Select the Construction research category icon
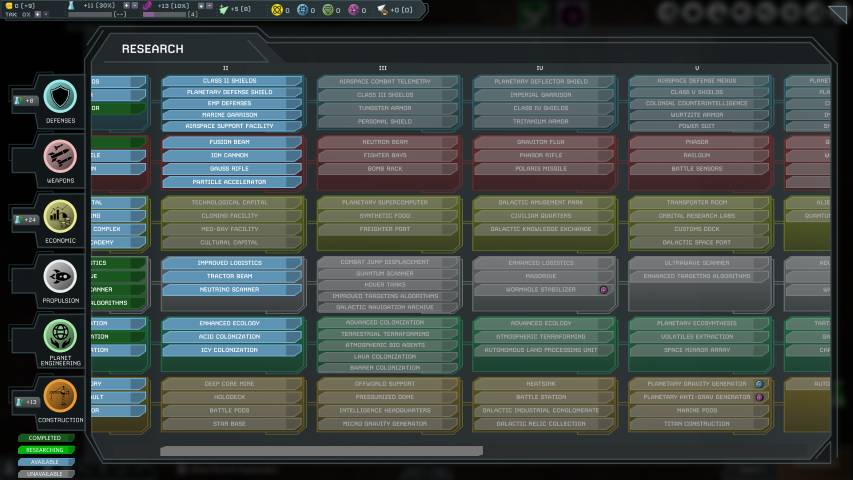Viewport: 853px width, 480px height. [x=60, y=396]
